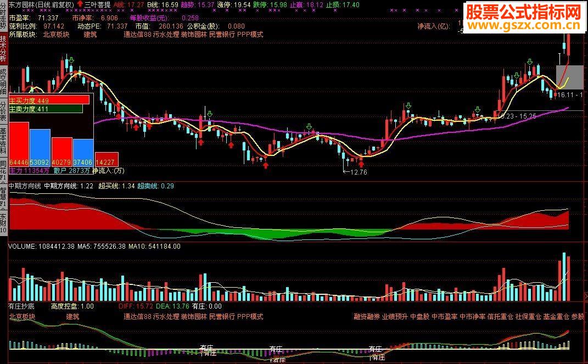Click 北京板块 in the top 所属板块 row

(x=56, y=35)
